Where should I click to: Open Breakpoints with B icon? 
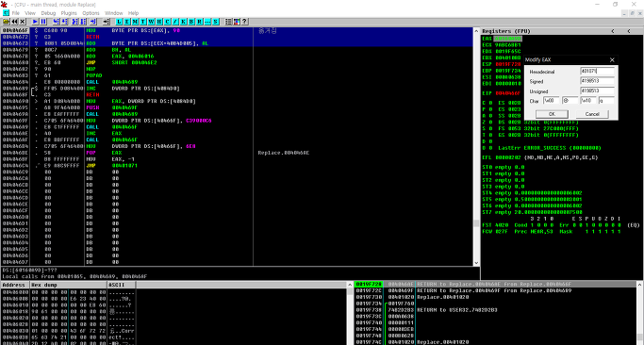coord(191,22)
